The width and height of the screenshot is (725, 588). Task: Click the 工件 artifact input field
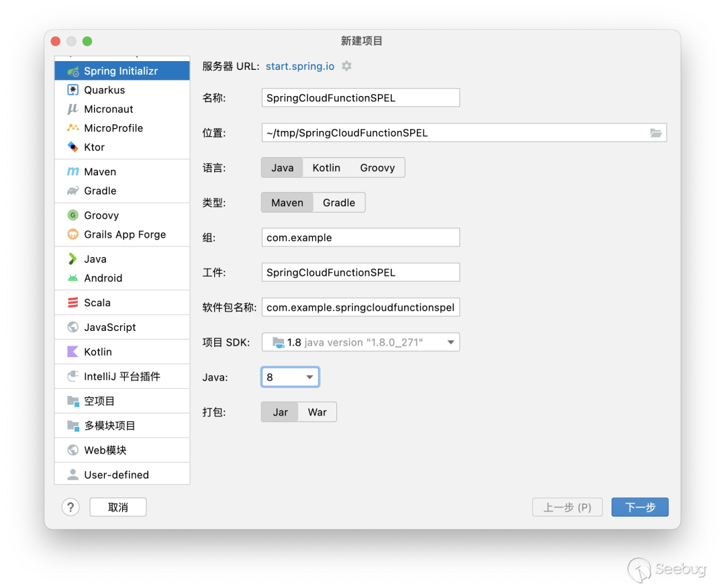360,273
